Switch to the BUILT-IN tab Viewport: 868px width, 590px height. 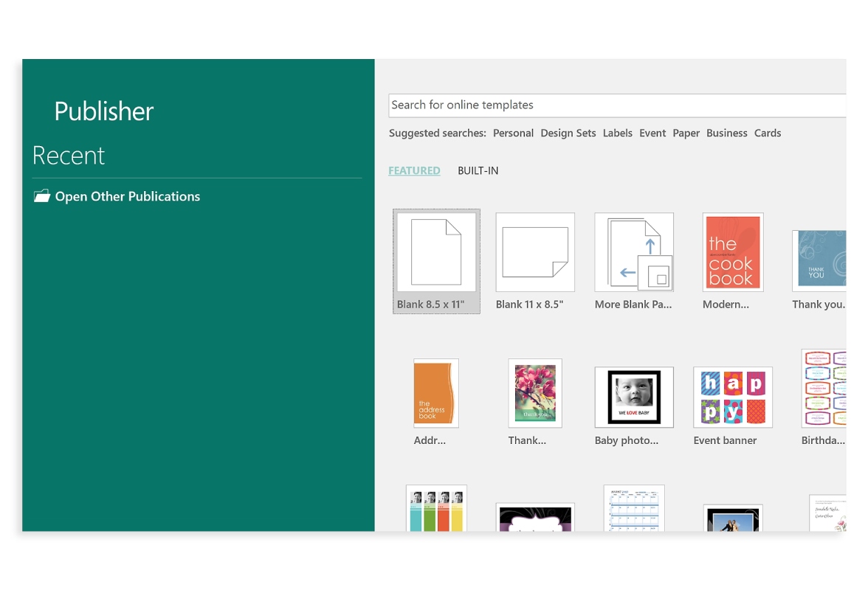pyautogui.click(x=478, y=171)
